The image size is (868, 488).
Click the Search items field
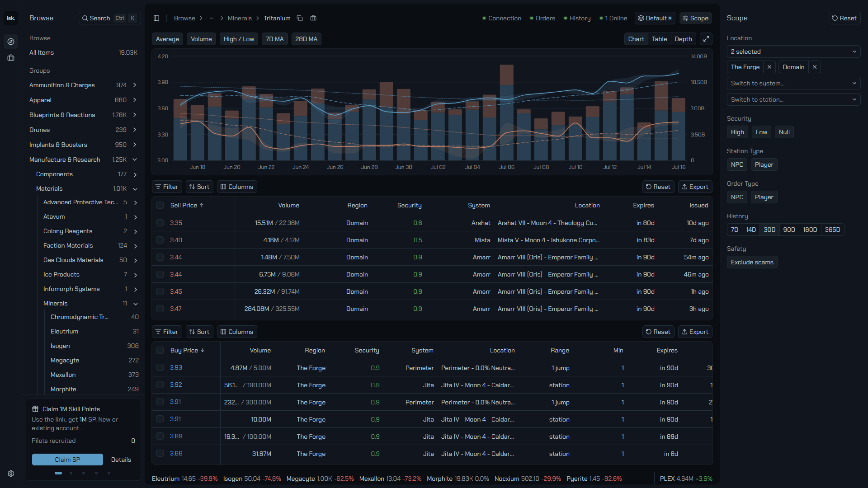tap(110, 18)
